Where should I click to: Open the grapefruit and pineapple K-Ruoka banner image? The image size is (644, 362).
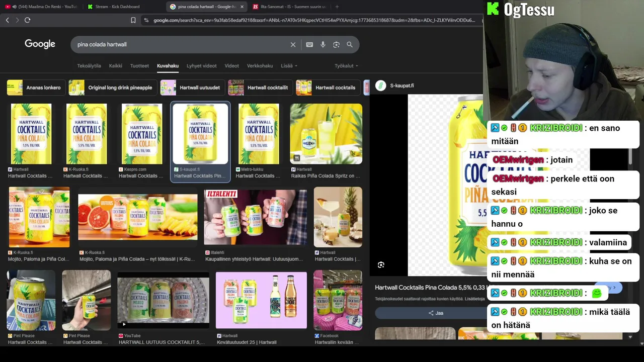coord(138,217)
